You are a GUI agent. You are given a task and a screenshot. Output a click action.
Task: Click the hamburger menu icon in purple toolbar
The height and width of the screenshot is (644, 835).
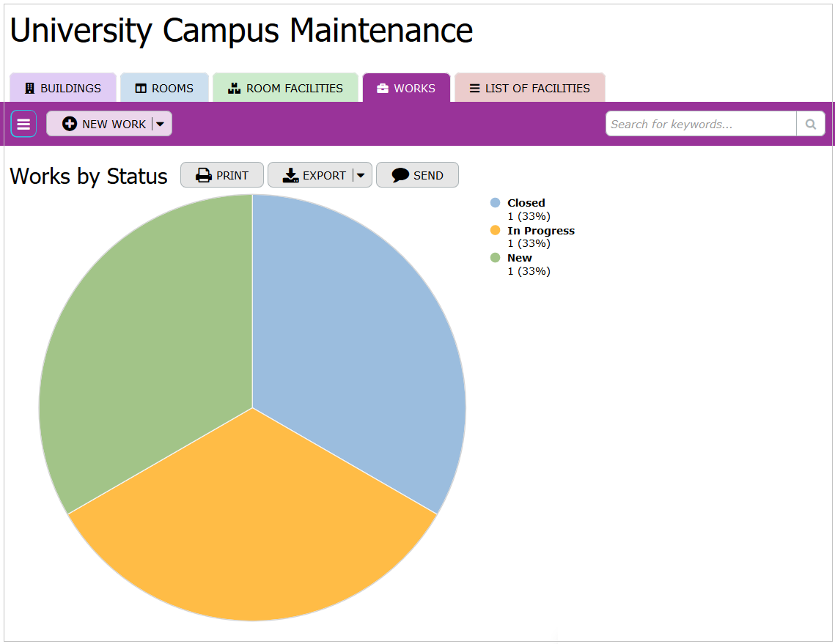[23, 125]
